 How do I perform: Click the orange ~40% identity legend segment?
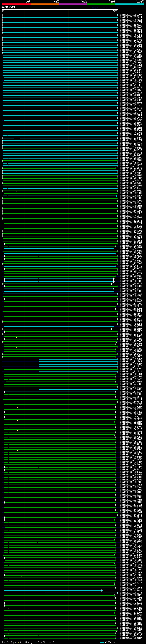pos(45,4)
